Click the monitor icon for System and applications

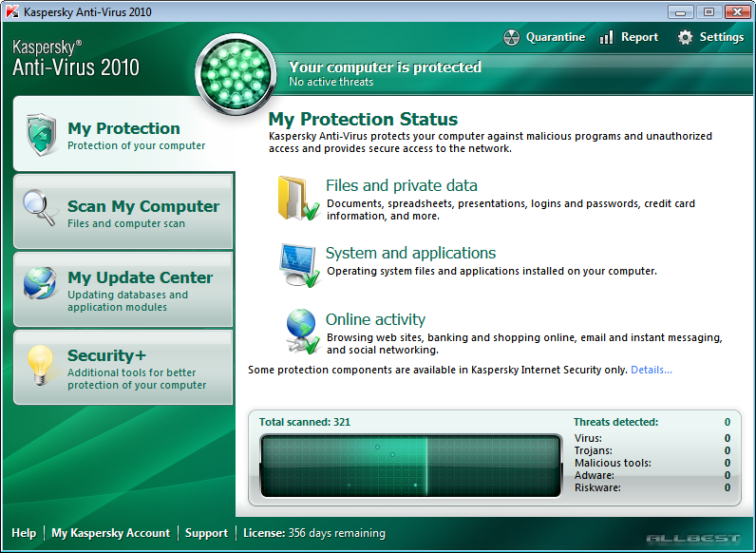coord(299,265)
